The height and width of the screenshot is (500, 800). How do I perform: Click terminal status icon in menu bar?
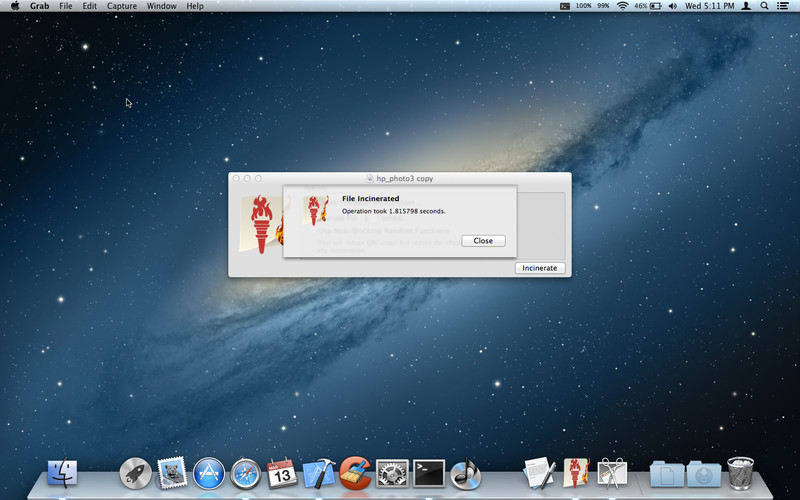565,6
